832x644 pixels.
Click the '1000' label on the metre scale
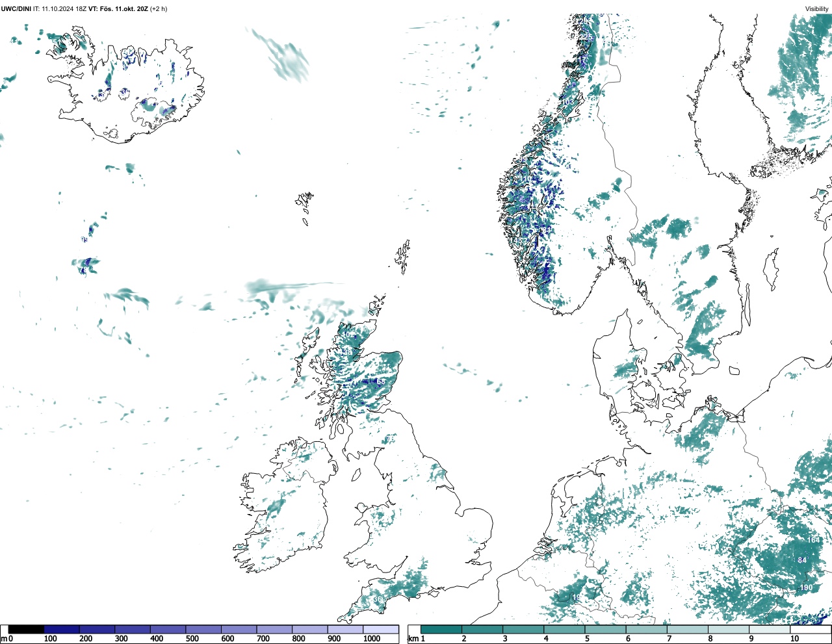[372, 639]
